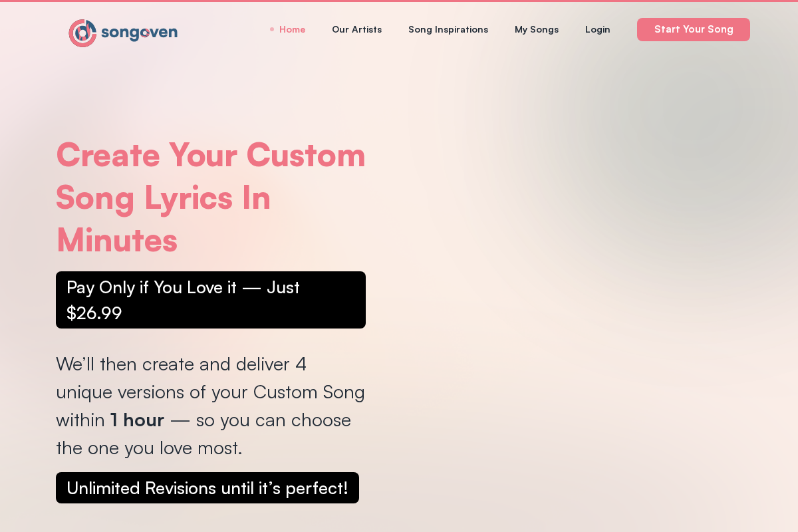Open My Songs in the navigation

pyautogui.click(x=537, y=29)
